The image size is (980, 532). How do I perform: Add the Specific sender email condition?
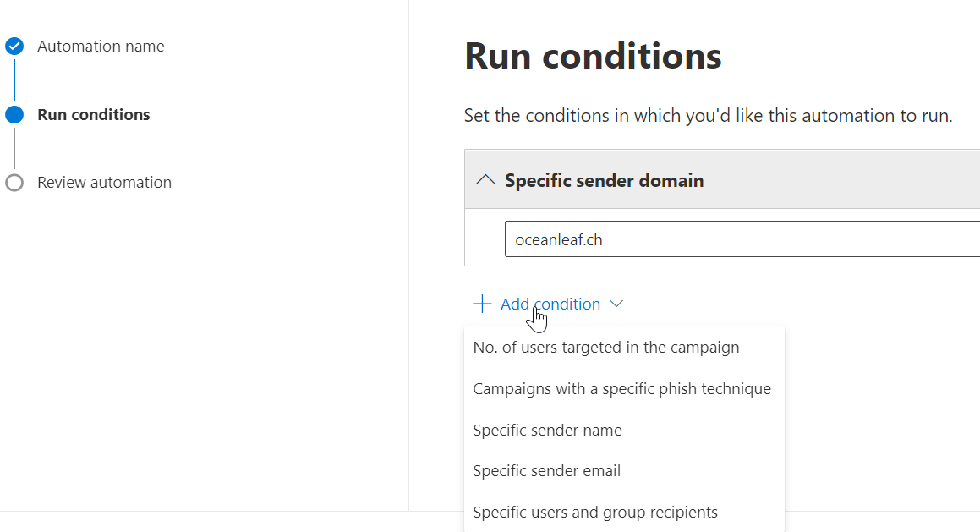(546, 471)
